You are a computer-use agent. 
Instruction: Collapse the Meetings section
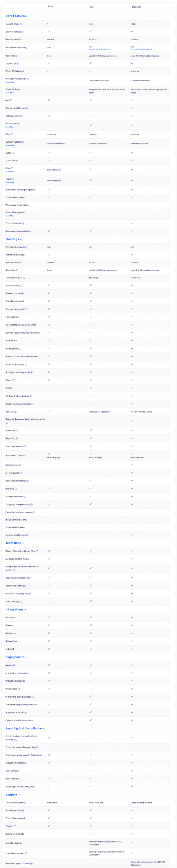click(21, 239)
